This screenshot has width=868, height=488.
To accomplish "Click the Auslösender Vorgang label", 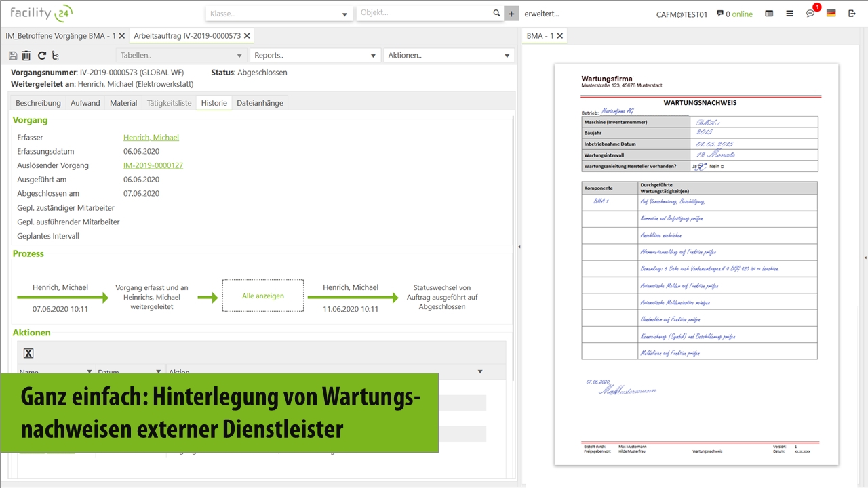I will 53,165.
